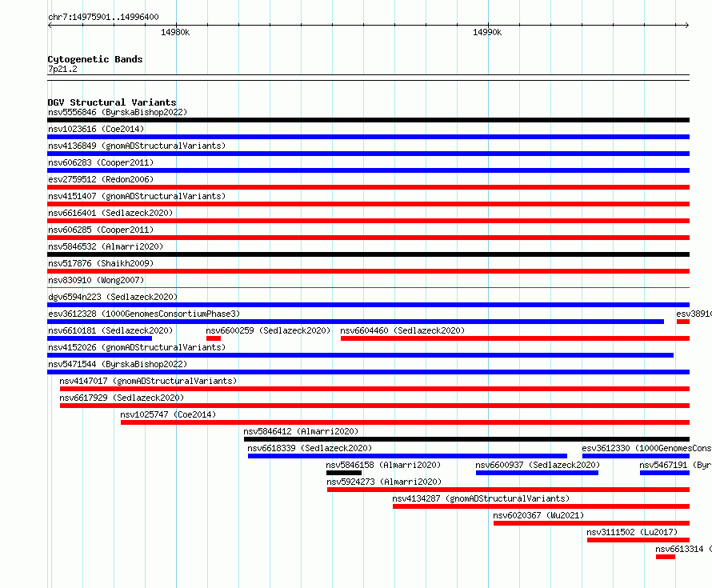Select nsv5846532 (Almarri2020) label
The image size is (712, 588).
pyautogui.click(x=106, y=246)
